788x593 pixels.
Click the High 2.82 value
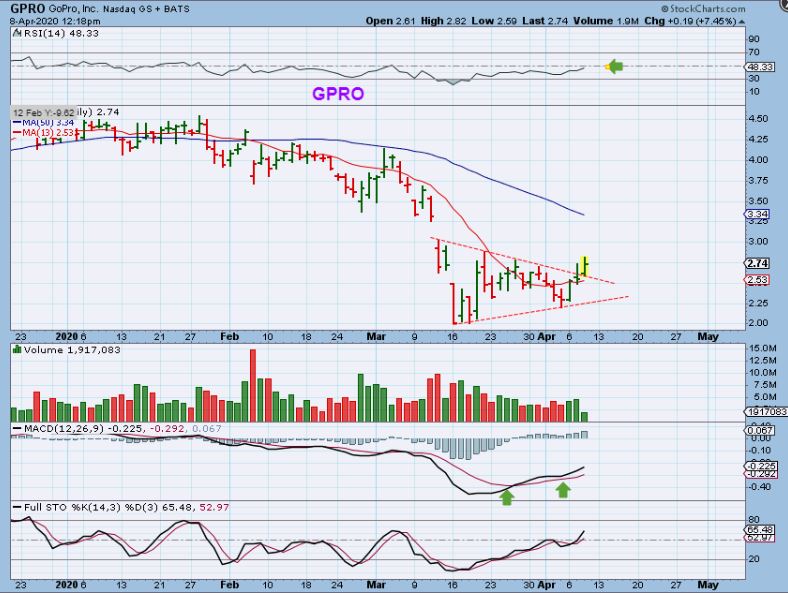[x=443, y=21]
